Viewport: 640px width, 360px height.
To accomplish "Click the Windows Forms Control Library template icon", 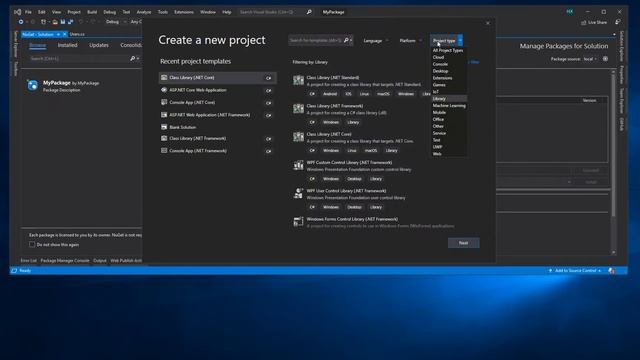I will 298,222.
